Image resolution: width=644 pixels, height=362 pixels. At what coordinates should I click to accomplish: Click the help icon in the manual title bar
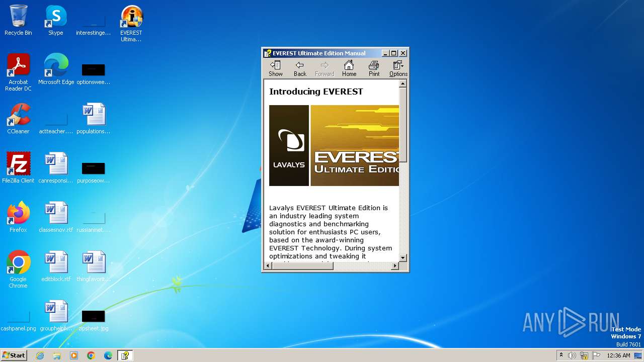click(x=268, y=53)
